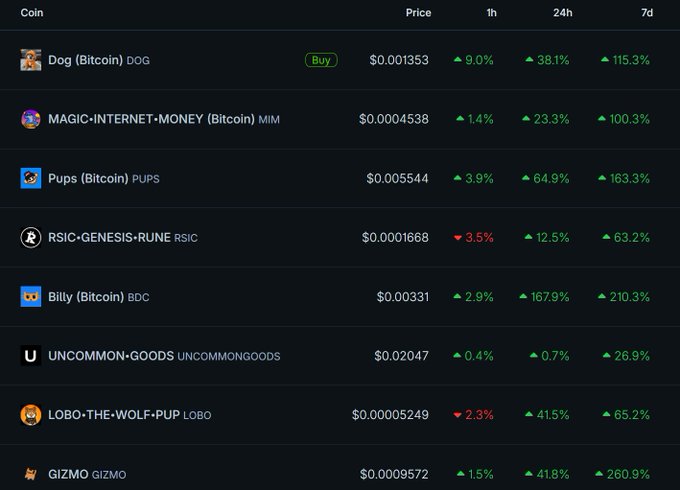The image size is (680, 490).
Task: Click the price $0.005544
Action: pos(397,178)
